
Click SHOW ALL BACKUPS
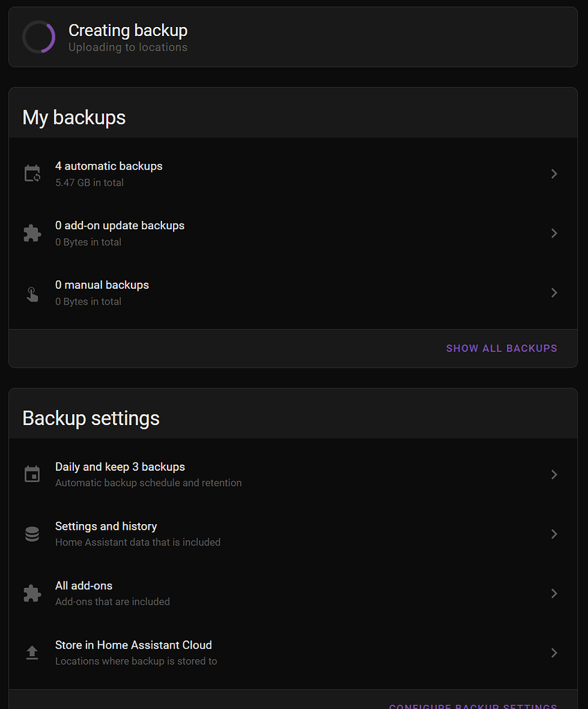click(501, 348)
